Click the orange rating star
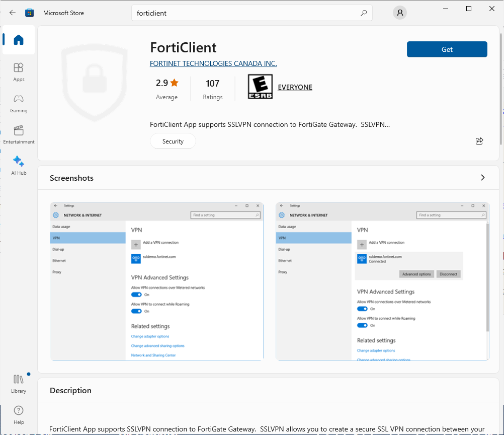 [175, 83]
